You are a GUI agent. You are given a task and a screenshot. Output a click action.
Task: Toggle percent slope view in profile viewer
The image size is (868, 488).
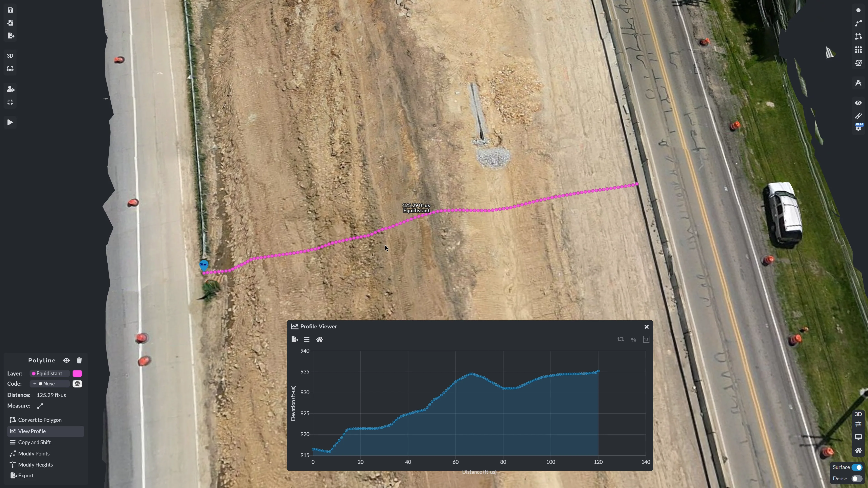633,340
